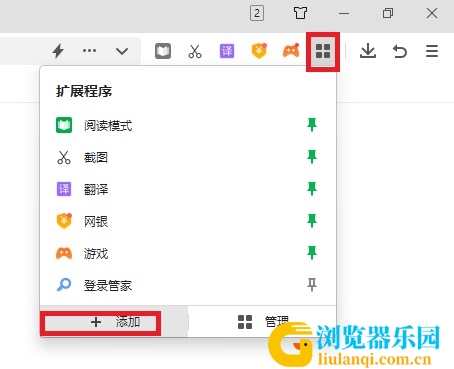Image resolution: width=454 pixels, height=369 pixels.
Task: Toggle the pin for 翻译
Action: point(312,189)
